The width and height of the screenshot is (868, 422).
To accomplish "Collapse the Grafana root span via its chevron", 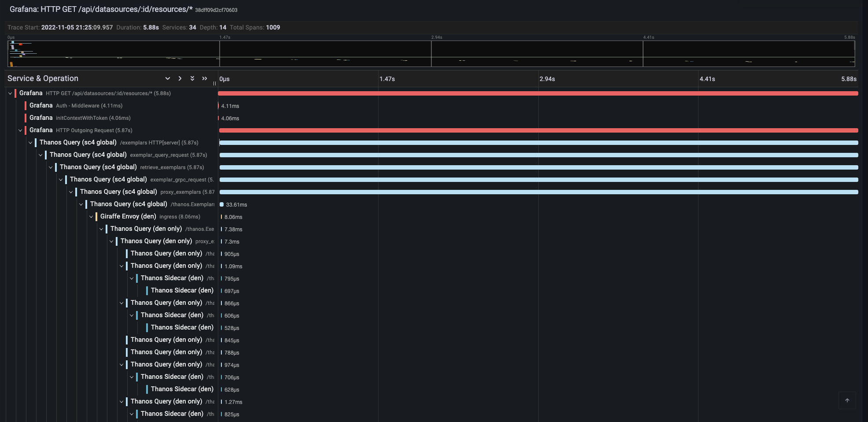I will click(x=10, y=93).
